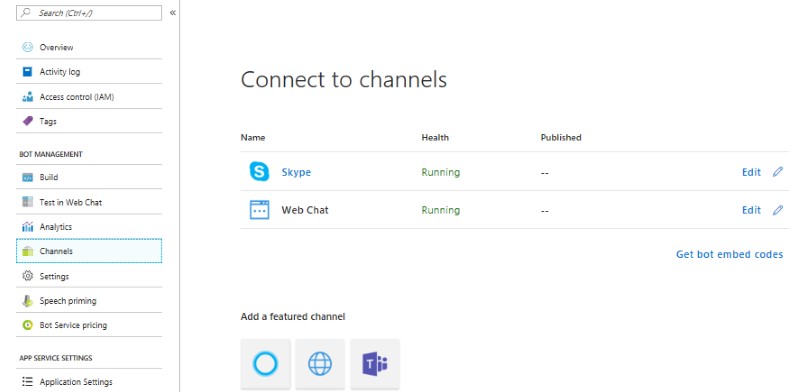Image resolution: width=800 pixels, height=392 pixels.
Task: Add the Microsoft Teams channel
Action: click(375, 364)
